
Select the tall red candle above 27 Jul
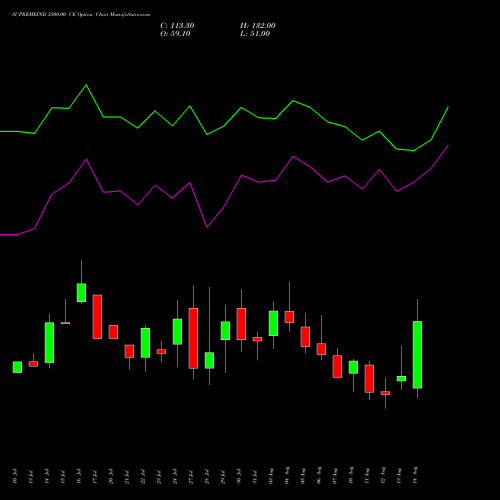[x=193, y=338]
